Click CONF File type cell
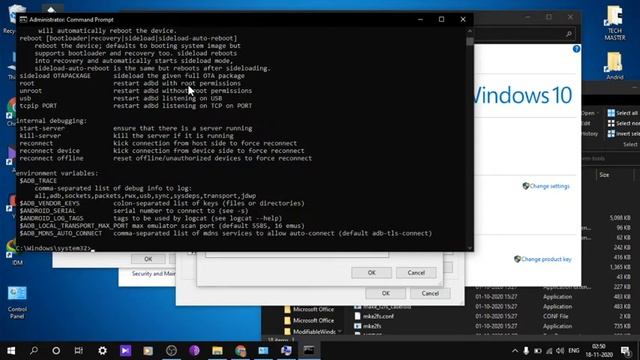The height and width of the screenshot is (360, 640). (556, 316)
